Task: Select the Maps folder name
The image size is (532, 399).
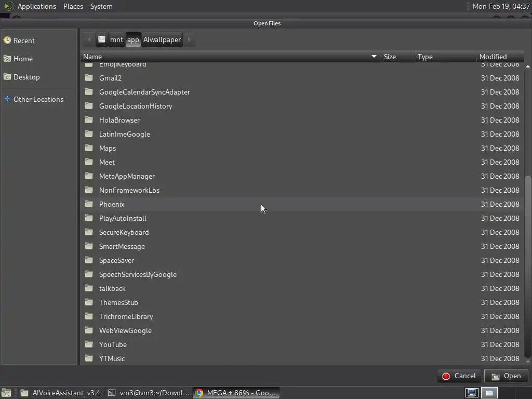Action: point(107,148)
